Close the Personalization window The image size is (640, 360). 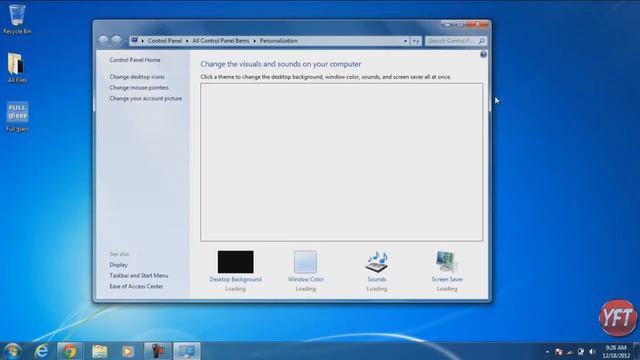click(x=477, y=24)
